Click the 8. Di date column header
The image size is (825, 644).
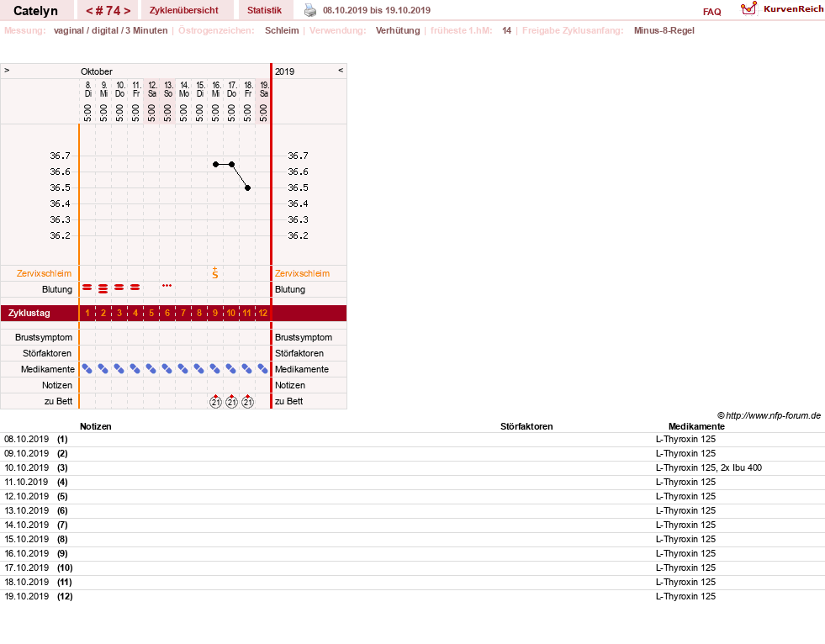click(87, 89)
